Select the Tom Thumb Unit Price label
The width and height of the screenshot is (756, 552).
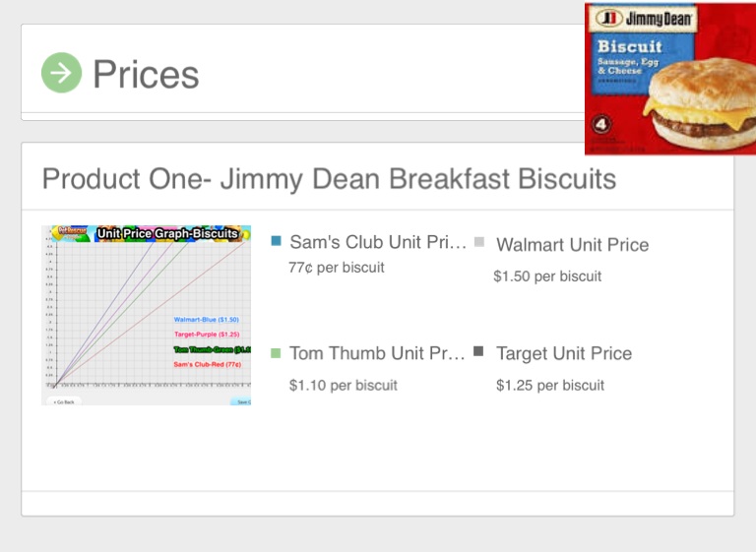click(x=377, y=353)
